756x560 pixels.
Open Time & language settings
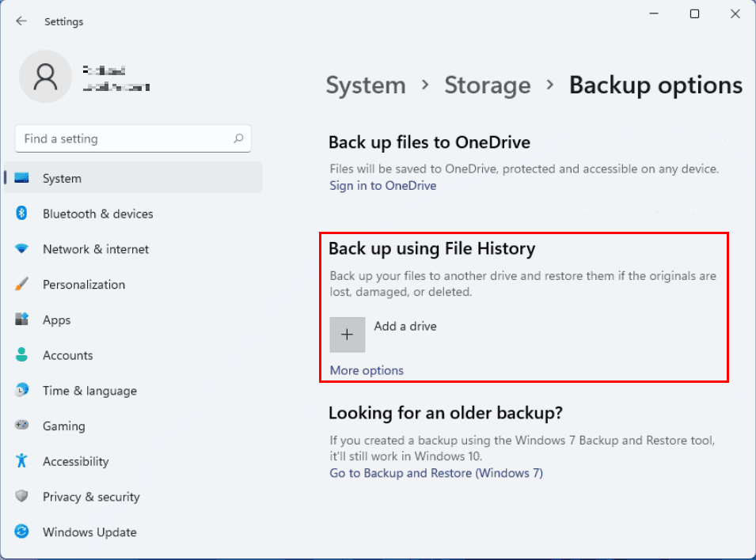click(x=89, y=391)
